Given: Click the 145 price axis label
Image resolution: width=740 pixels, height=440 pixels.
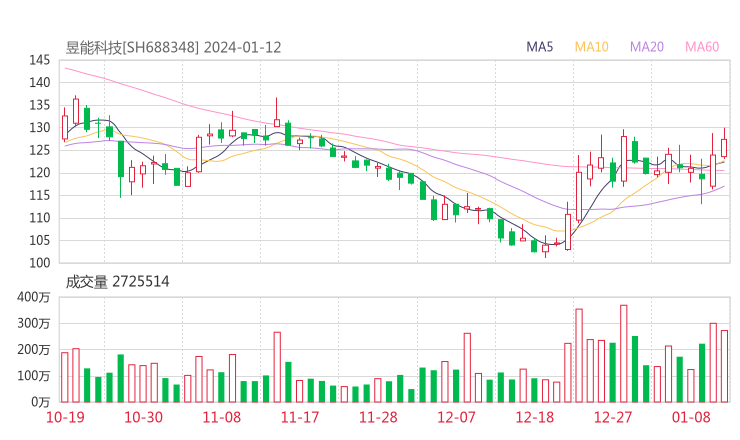Looking at the screenshot, I should point(40,60).
